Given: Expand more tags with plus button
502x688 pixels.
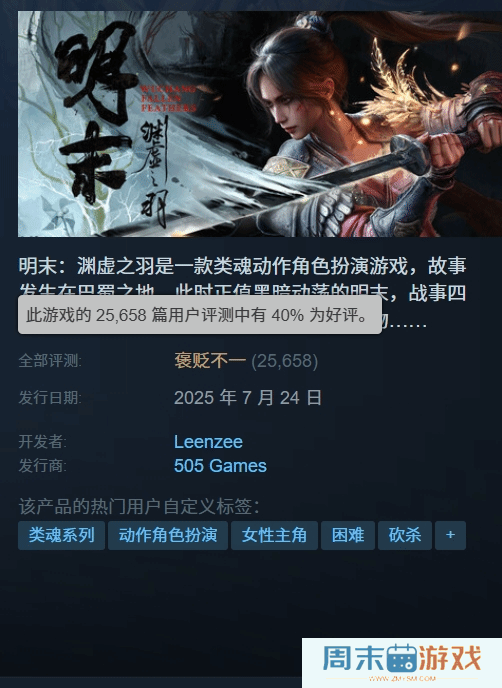Looking at the screenshot, I should click(450, 535).
